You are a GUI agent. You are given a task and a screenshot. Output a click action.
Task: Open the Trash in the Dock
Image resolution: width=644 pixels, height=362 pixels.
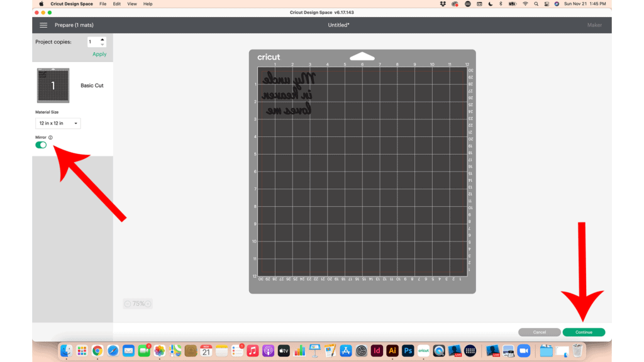pos(577,351)
